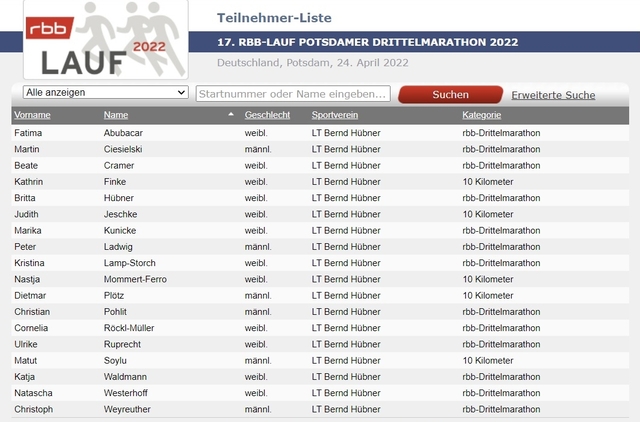Select first name Christoph
The height and width of the screenshot is (422, 640).
pyautogui.click(x=33, y=409)
